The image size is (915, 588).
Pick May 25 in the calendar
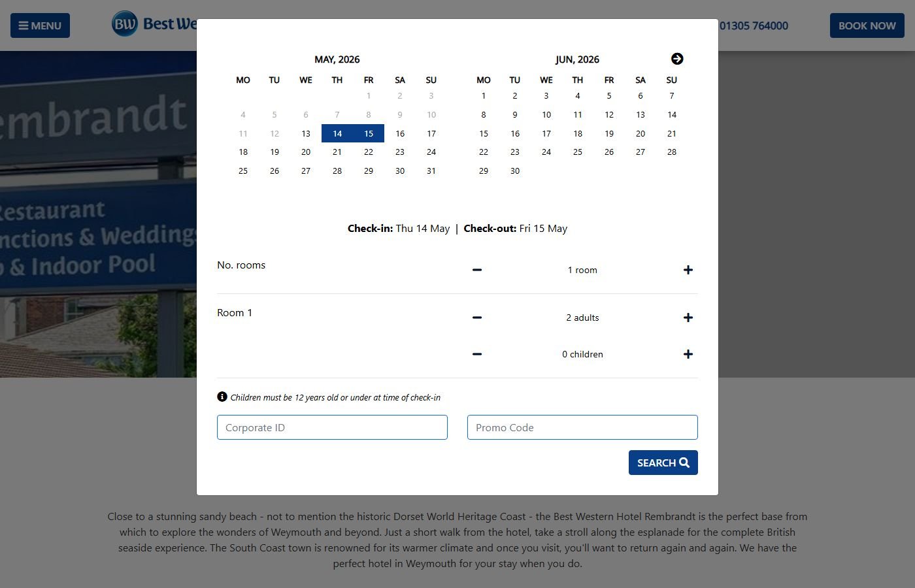pos(243,171)
